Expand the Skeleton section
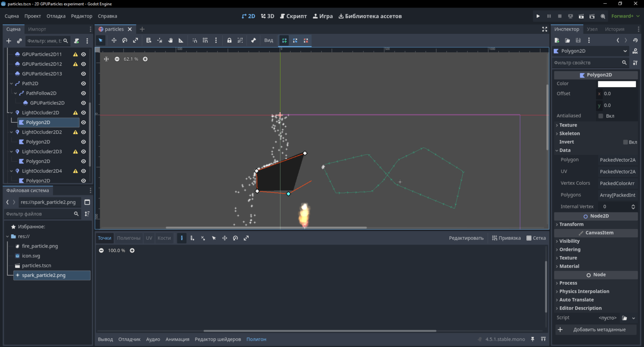644x347 pixels. [x=596, y=134]
